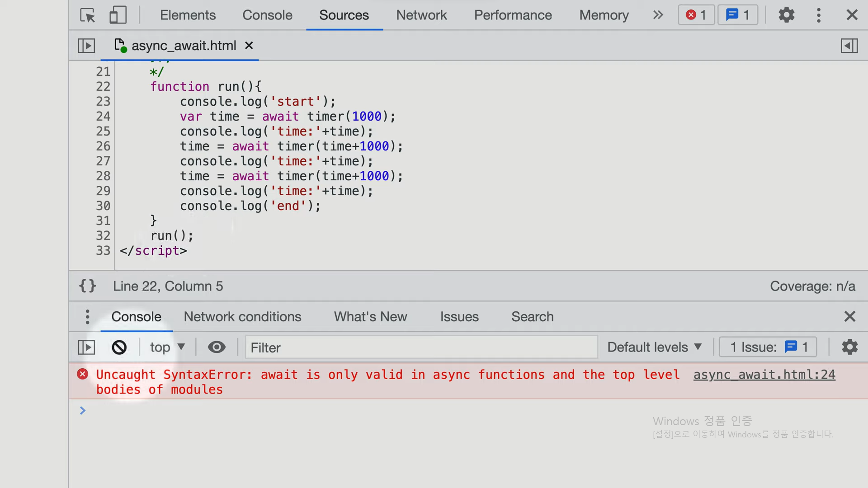Click line number 28 in the gutter
The height and width of the screenshot is (488, 868).
[x=103, y=176]
